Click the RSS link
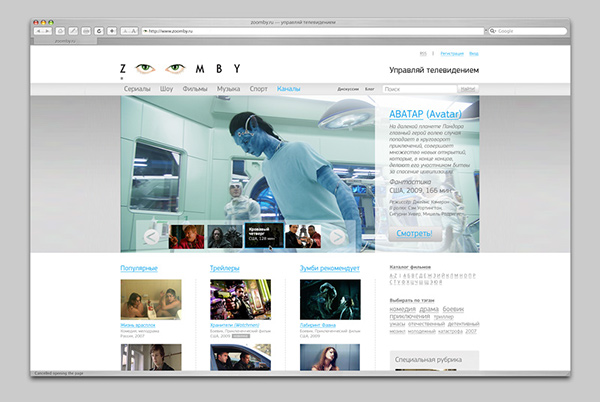The image size is (600, 402). (x=423, y=54)
